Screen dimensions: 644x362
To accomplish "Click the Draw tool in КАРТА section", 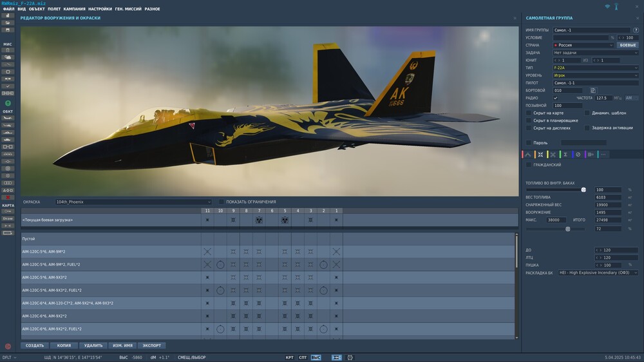I will pos(7,218).
